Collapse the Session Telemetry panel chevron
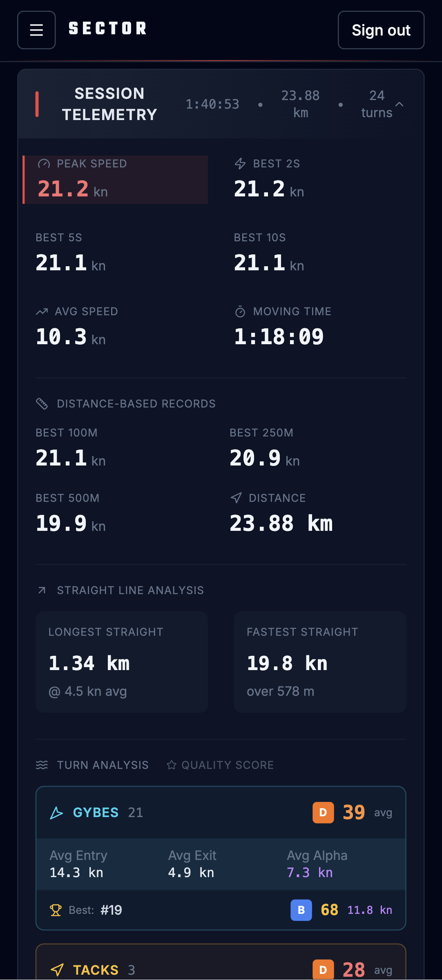Viewport: 442px width, 980px height. pyautogui.click(x=400, y=104)
